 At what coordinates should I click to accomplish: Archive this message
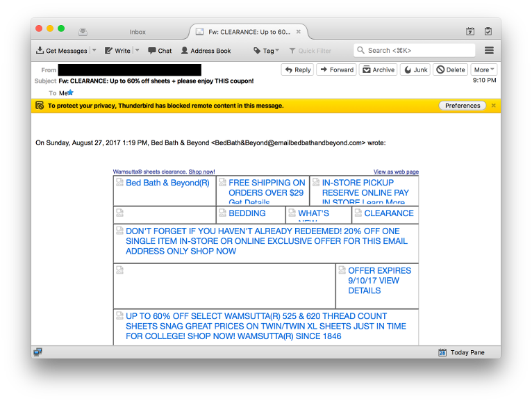coord(379,69)
